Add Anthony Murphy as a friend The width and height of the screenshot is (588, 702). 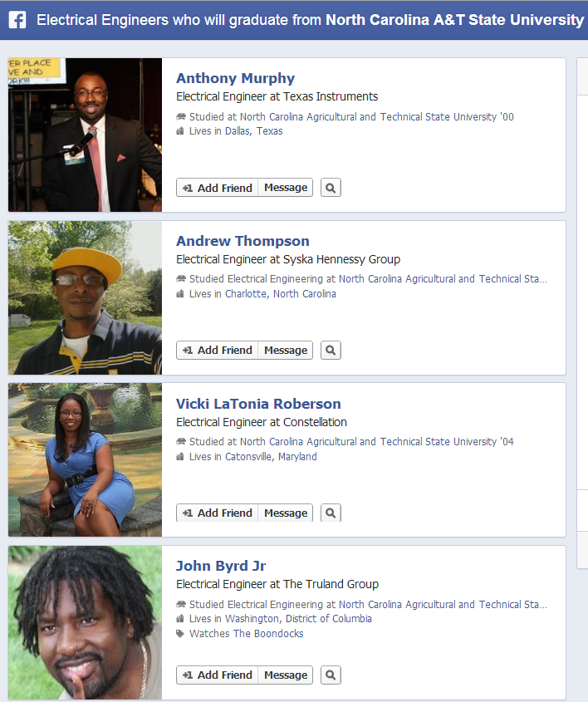tap(217, 188)
